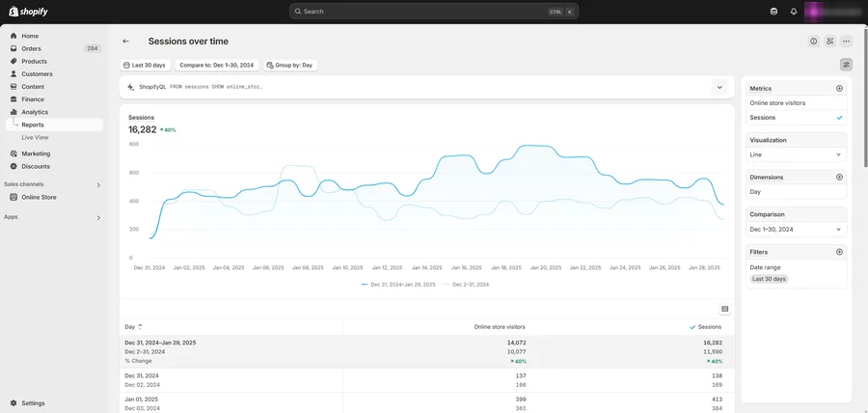The width and height of the screenshot is (868, 413).
Task: Open the account avatar menu
Action: 832,12
